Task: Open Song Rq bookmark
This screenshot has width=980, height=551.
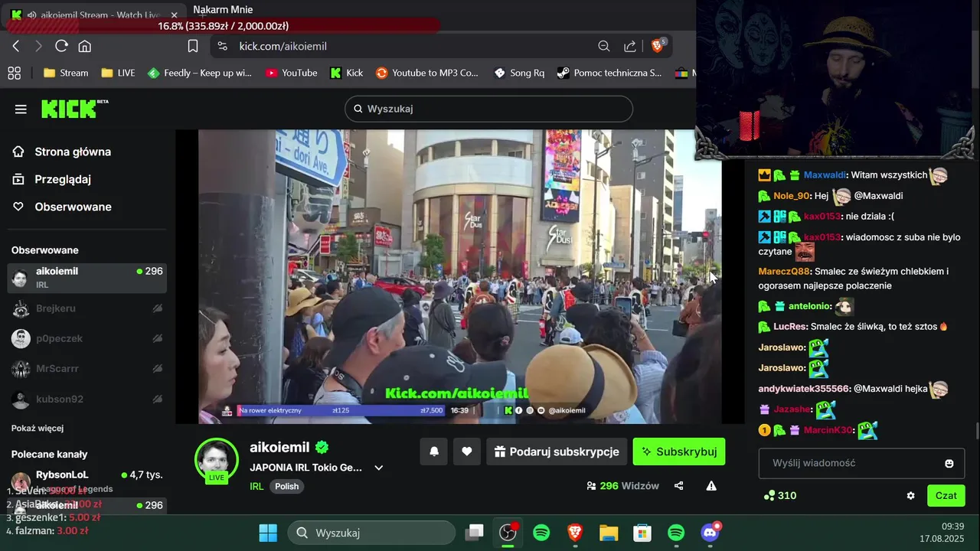Action: (519, 73)
